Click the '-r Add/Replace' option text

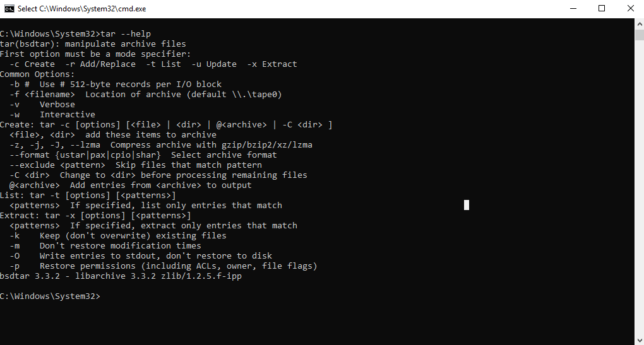click(100, 64)
